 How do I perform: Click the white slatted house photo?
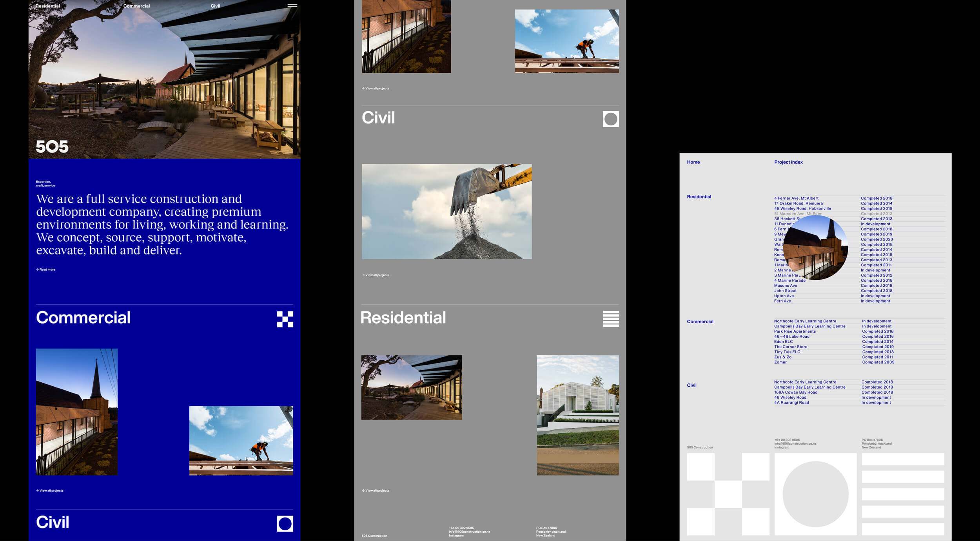pyautogui.click(x=577, y=415)
